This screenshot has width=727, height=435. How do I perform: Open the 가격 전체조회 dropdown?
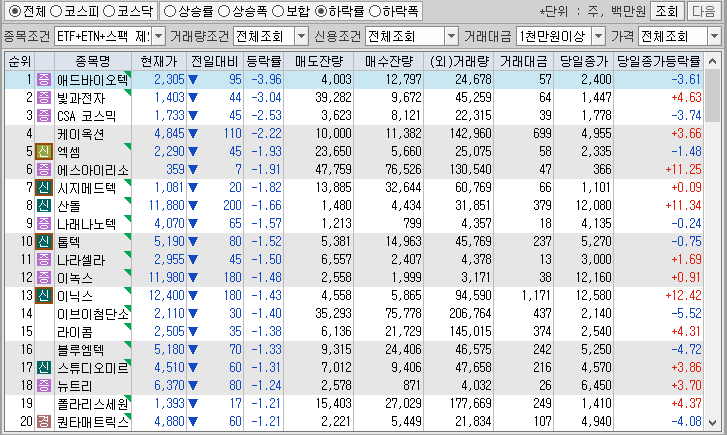[x=714, y=36]
